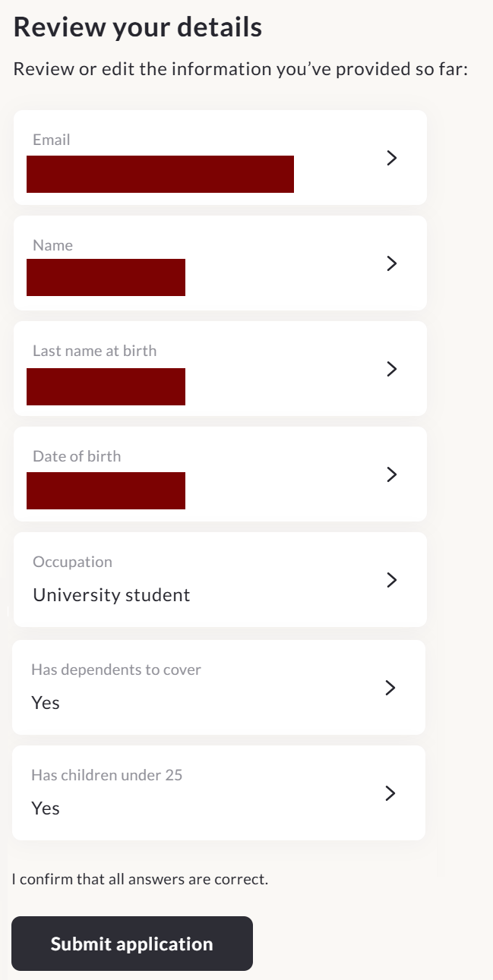This screenshot has height=980, width=493.
Task: Click the Review your details heading
Action: pos(138,27)
